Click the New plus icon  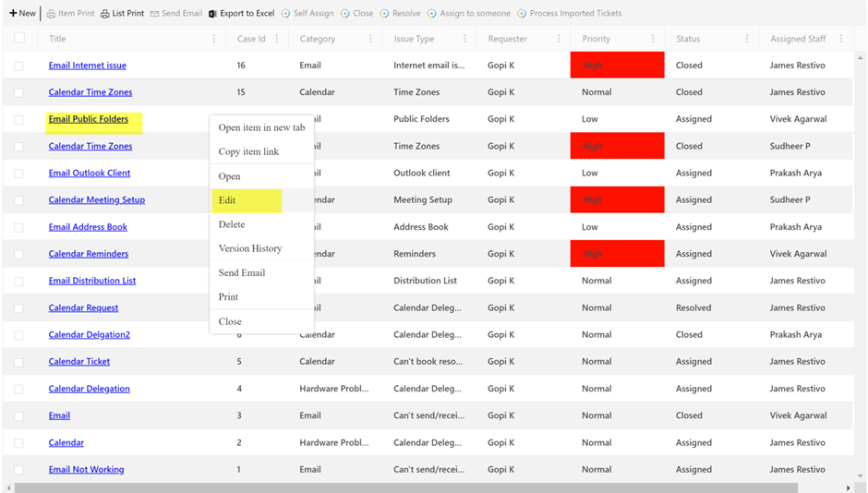13,14
